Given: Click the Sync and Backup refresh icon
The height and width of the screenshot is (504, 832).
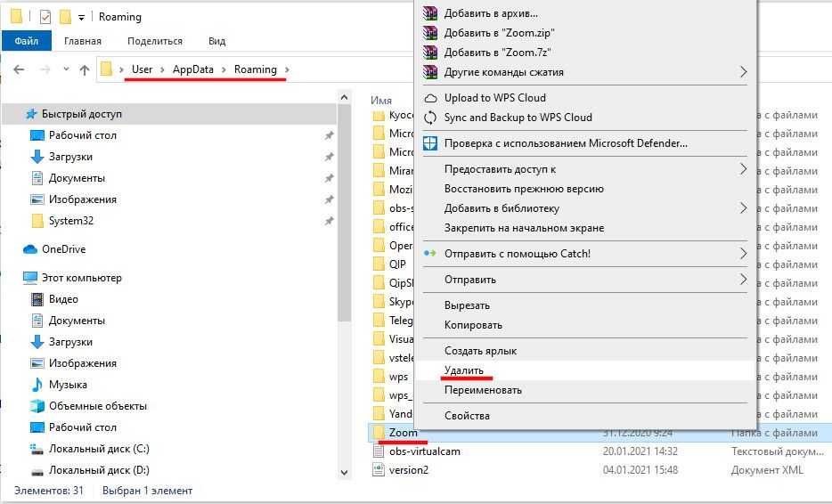Looking at the screenshot, I should point(430,118).
